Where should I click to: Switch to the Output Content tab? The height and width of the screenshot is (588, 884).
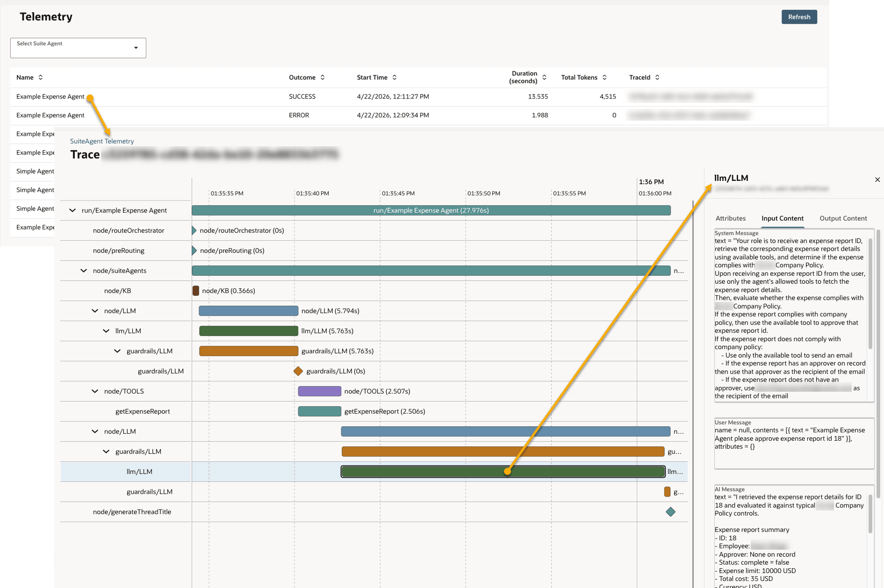[x=843, y=218]
